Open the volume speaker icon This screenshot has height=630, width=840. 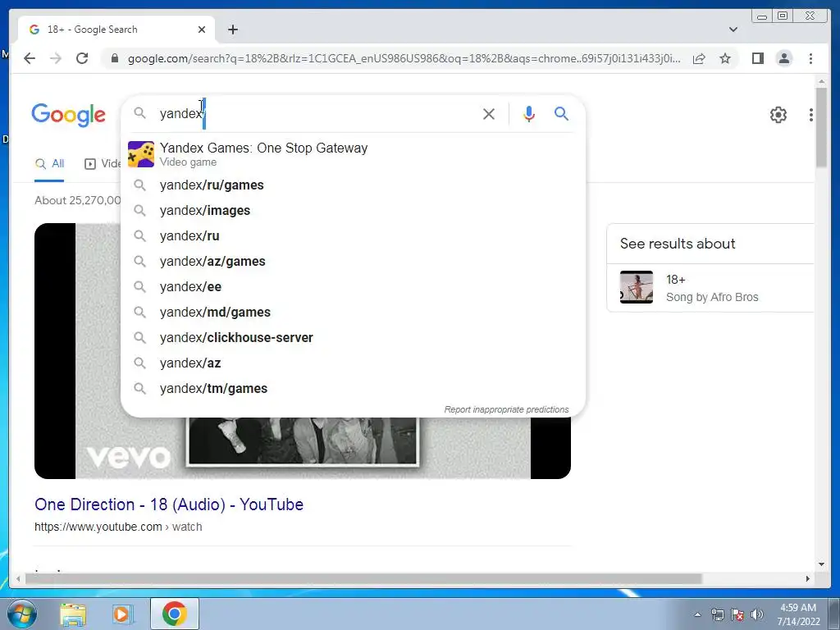pyautogui.click(x=757, y=615)
